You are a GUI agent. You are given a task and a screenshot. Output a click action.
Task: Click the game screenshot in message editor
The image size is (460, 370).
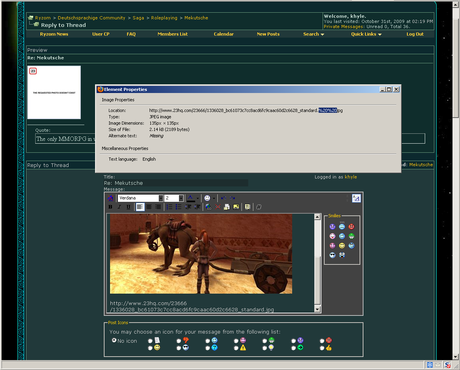point(201,254)
